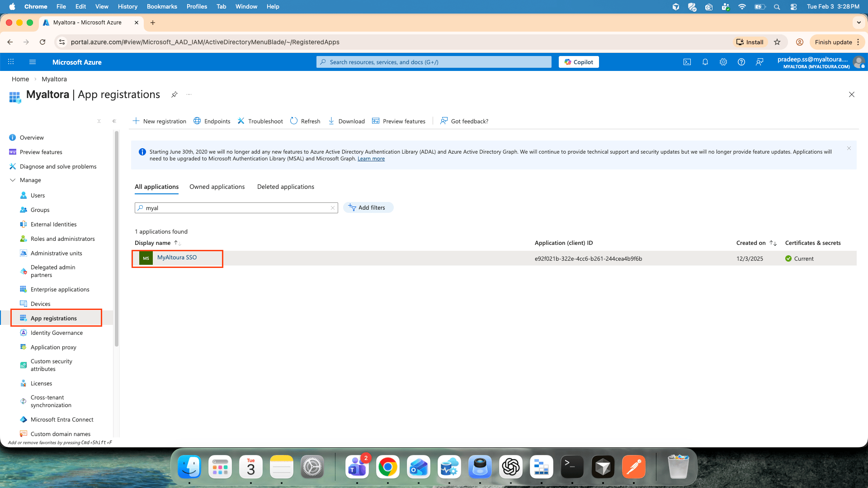Collapse the left navigation with the double chevron
Viewport: 868px width, 488px height.
coord(114,121)
